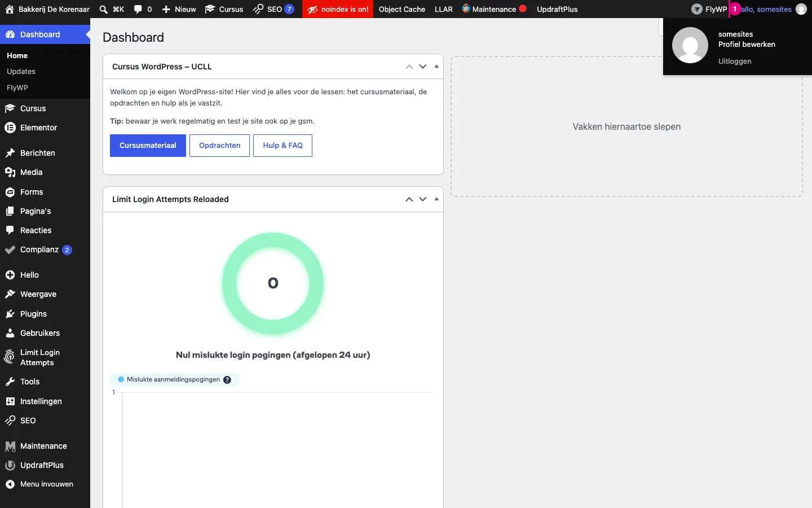Toggle Maintenance mode red status indicator
This screenshot has height=508, width=812.
(523, 8)
